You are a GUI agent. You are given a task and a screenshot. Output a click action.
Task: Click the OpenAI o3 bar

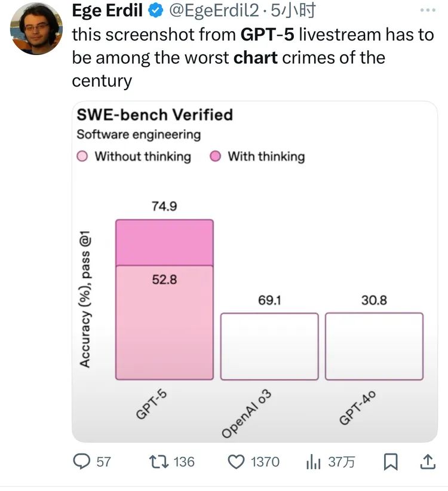tap(269, 346)
